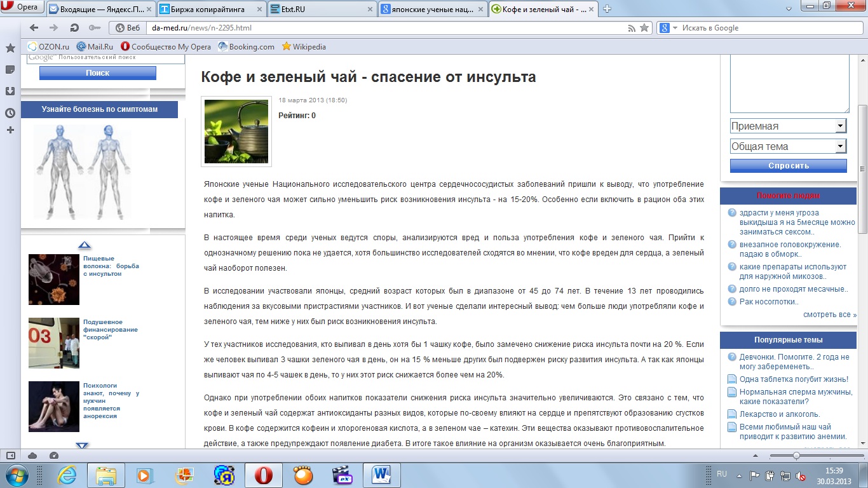
Task: Click the teapot article thumbnail
Action: [x=236, y=132]
